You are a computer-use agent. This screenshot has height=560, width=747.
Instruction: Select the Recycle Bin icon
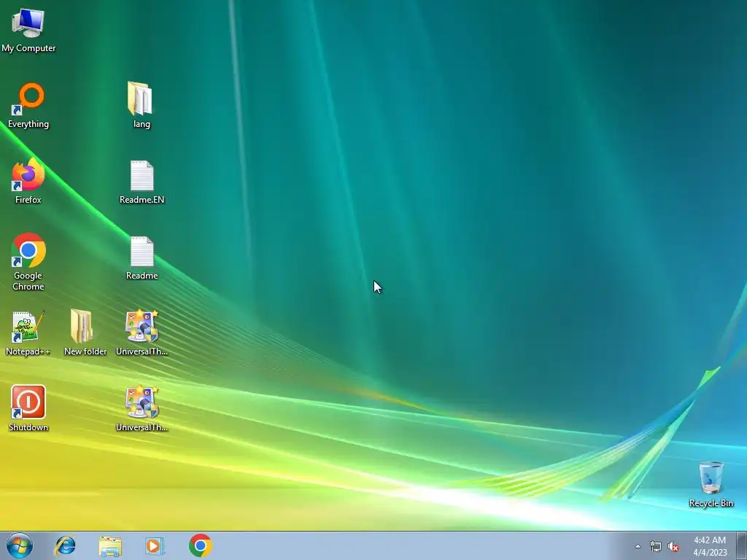coord(711,484)
